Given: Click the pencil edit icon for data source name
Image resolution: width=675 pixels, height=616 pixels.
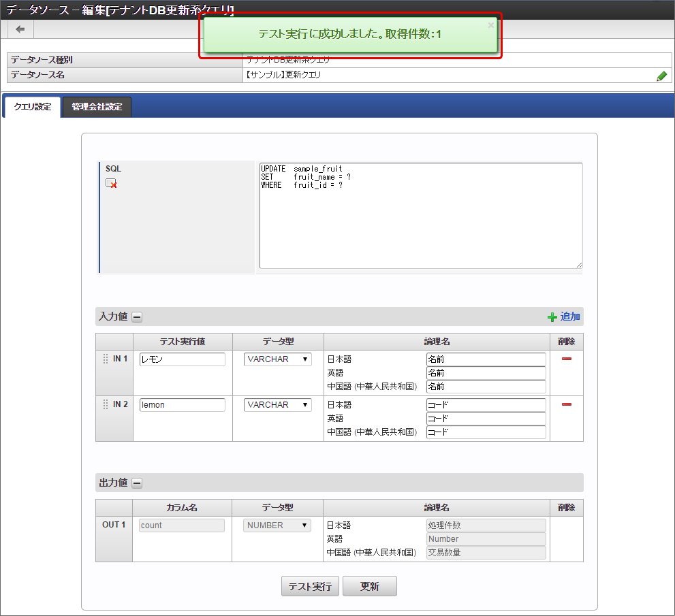Looking at the screenshot, I should coord(661,76).
